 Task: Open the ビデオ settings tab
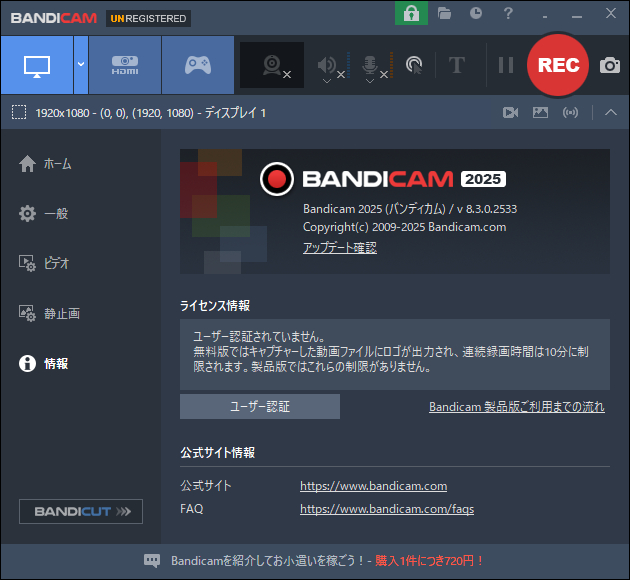(x=56, y=263)
